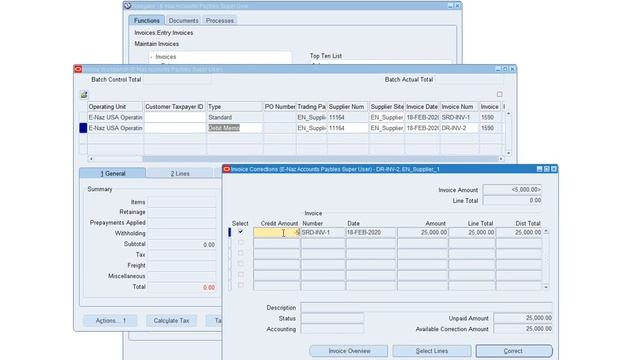Click Supplier Site cell in second row

387,128
